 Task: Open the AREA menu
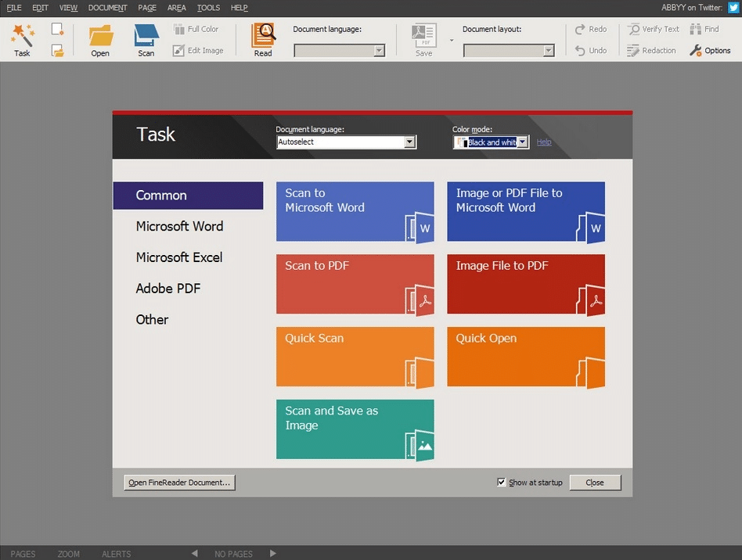coord(177,8)
